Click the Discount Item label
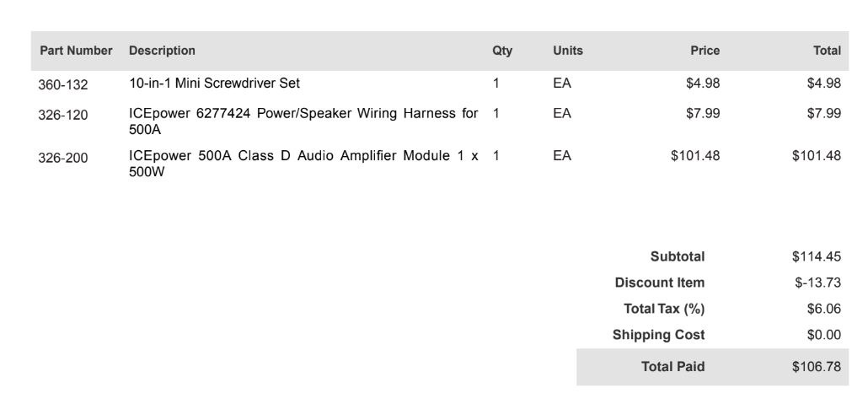The width and height of the screenshot is (868, 415). pyautogui.click(x=659, y=283)
